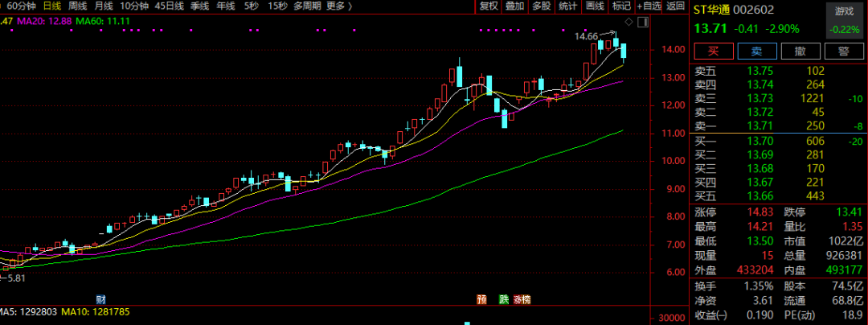Click the 涨榜 event marker
The height and width of the screenshot is (325, 868).
(x=522, y=299)
